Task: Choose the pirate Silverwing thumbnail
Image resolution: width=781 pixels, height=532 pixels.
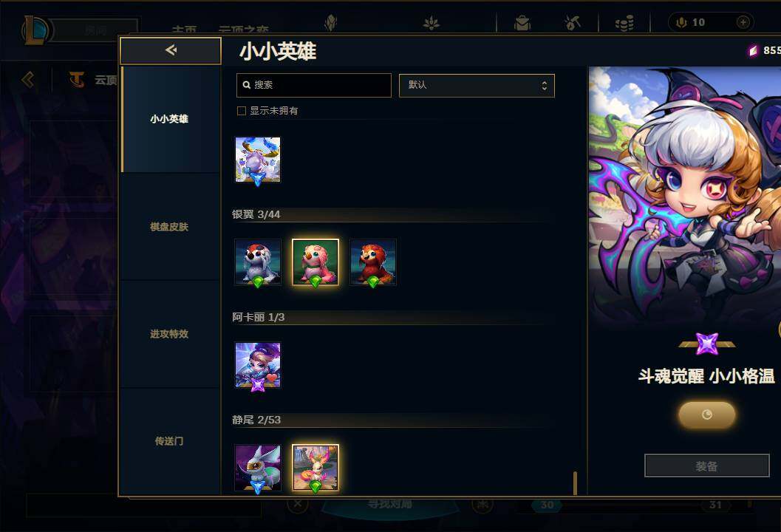Action: pos(258,262)
